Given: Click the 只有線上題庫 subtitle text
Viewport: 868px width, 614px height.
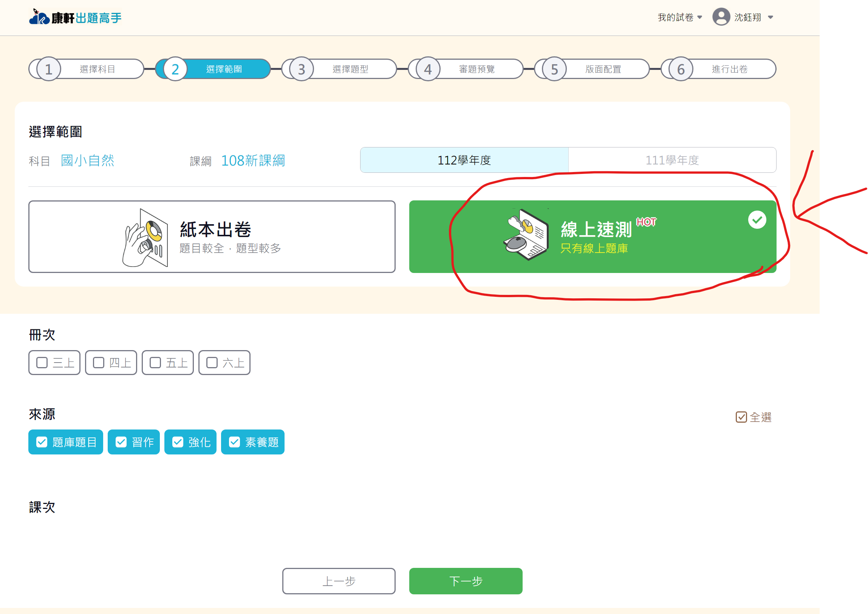Looking at the screenshot, I should 594,248.
